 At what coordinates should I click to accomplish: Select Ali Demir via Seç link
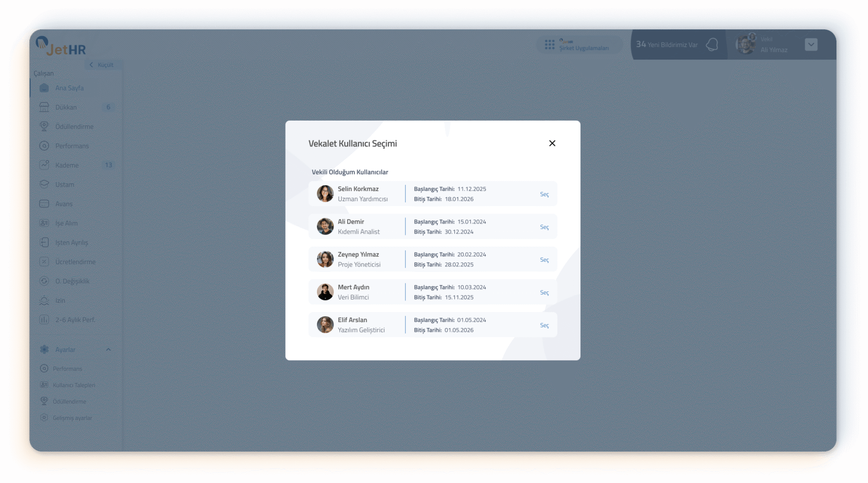[x=544, y=227]
